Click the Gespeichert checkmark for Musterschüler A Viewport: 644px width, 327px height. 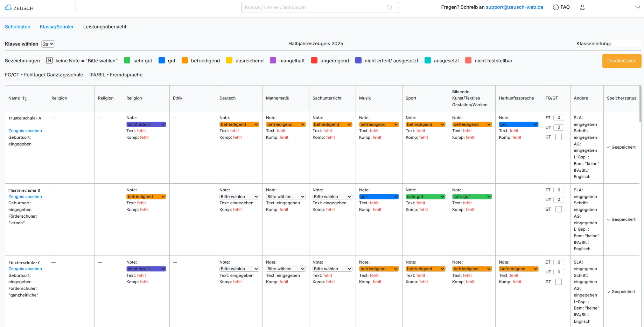coord(609,147)
